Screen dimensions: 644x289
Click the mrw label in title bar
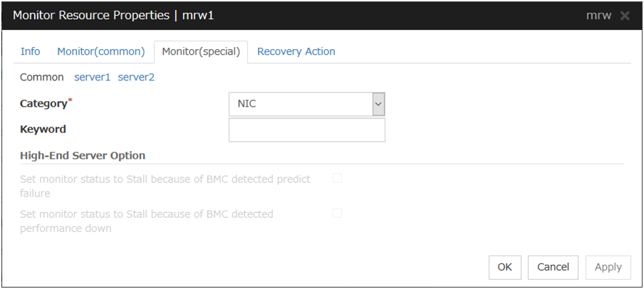(x=598, y=16)
